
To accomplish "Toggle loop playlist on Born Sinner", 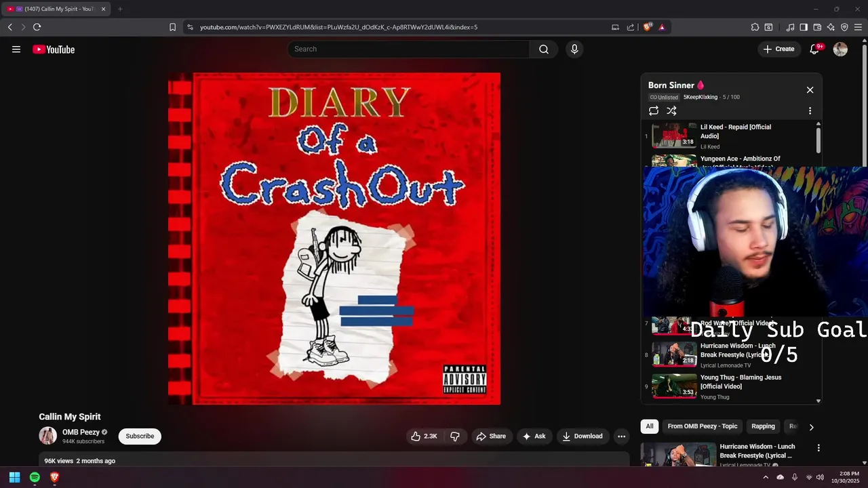I will click(x=654, y=110).
